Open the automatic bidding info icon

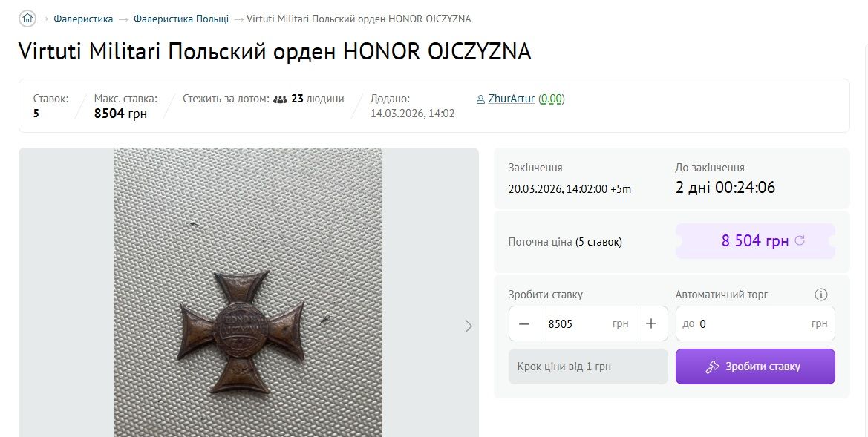821,295
